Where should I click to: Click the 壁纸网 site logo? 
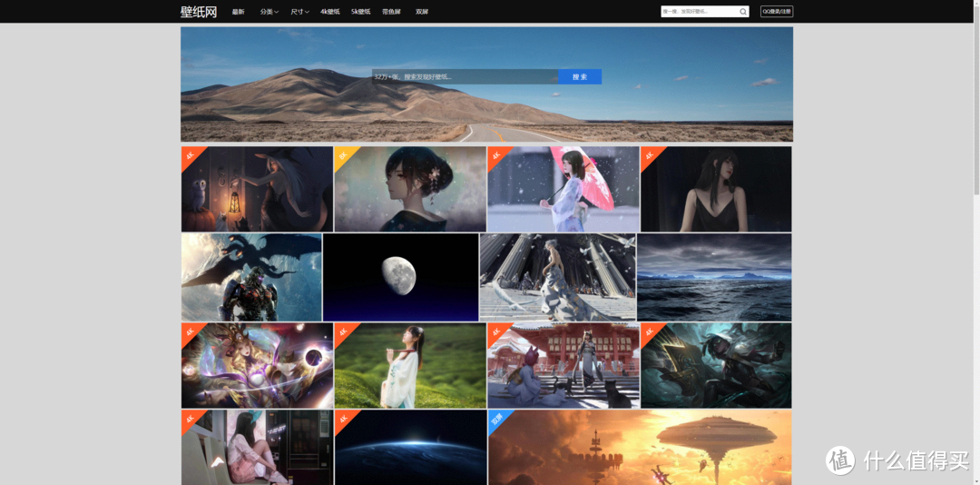click(199, 12)
